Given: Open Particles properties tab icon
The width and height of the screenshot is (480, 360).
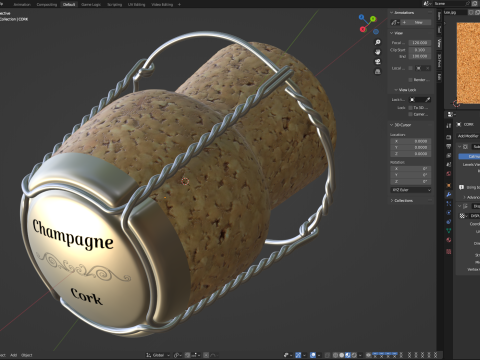Looking at the screenshot, I should [449, 203].
